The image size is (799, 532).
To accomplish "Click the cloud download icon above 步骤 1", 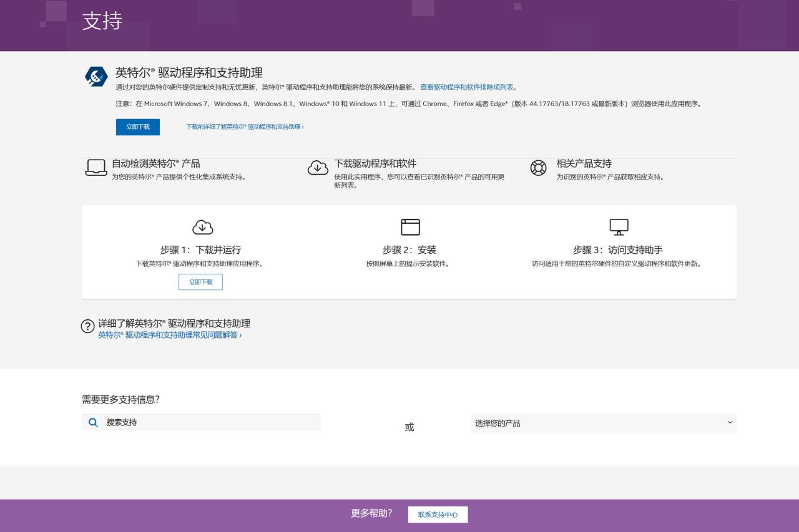I will (203, 227).
